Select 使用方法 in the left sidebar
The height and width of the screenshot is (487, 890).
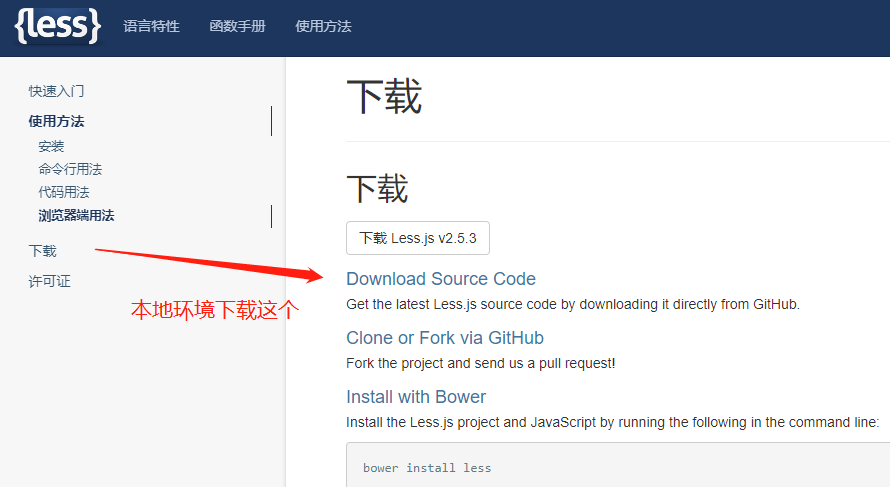[x=56, y=121]
